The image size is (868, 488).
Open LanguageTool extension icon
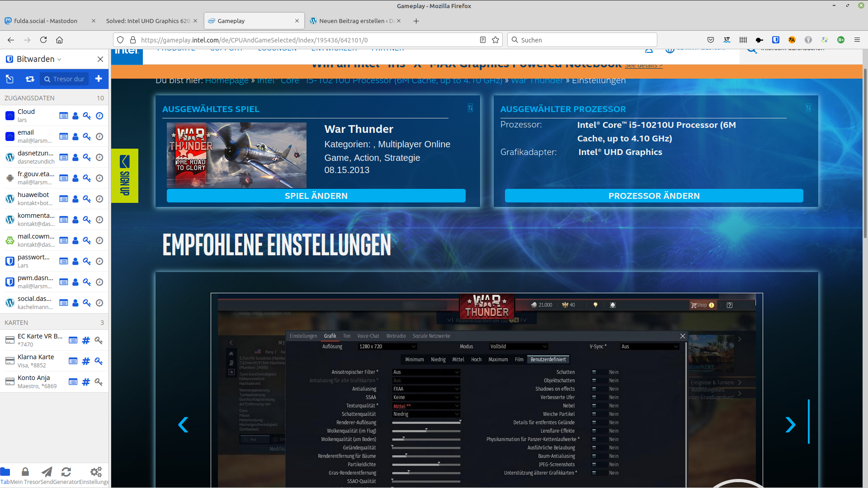[727, 40]
